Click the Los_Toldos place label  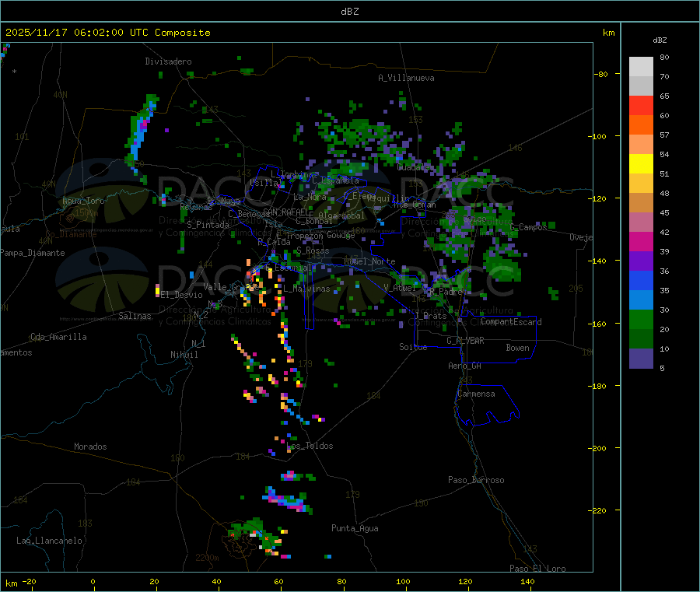pyautogui.click(x=310, y=446)
